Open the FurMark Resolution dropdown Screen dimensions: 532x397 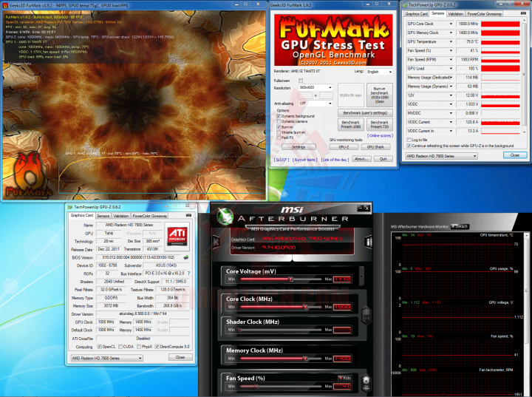(316, 88)
